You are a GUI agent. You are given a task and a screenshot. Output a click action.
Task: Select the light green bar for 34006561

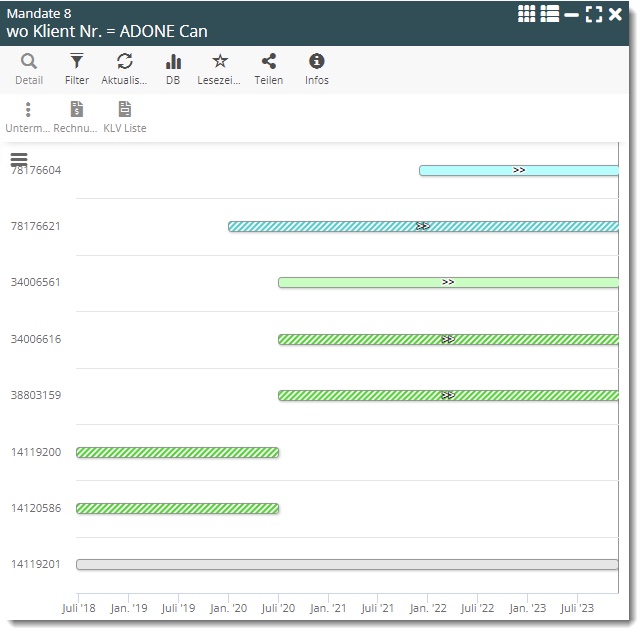(x=447, y=283)
